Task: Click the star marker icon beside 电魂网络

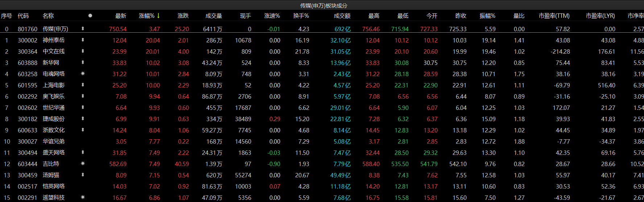Action: point(83,74)
